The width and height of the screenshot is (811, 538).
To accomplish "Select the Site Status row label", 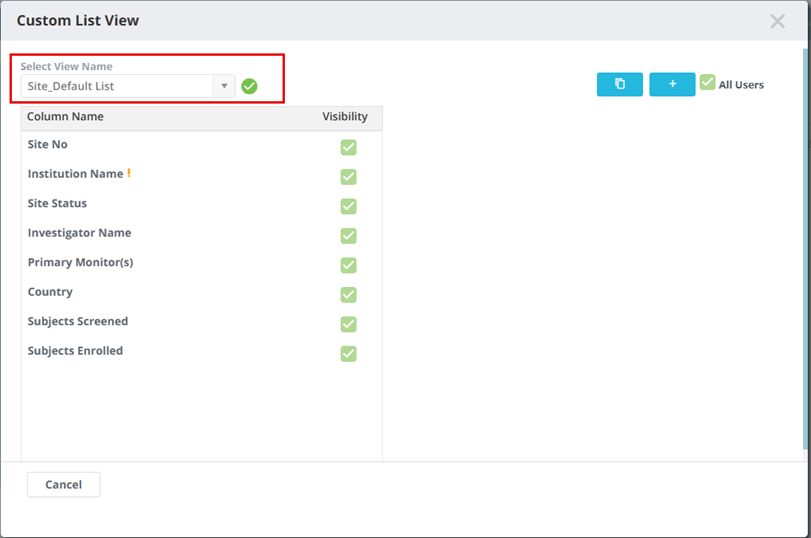I will 57,203.
